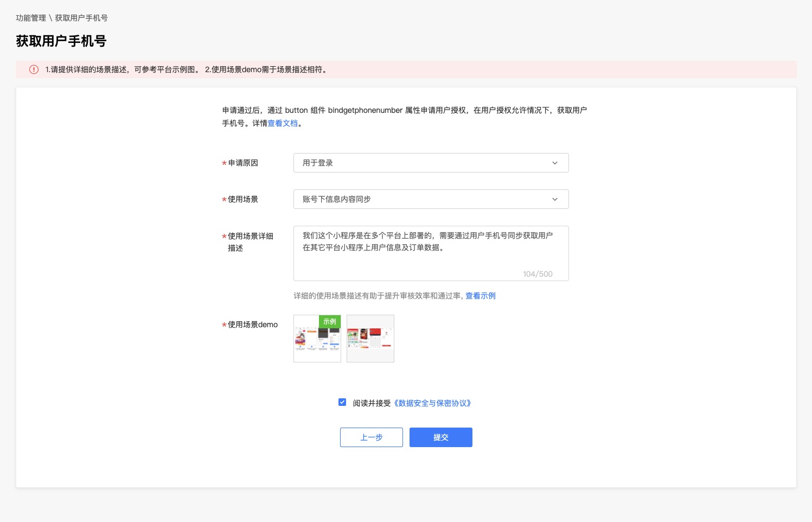
Task: Go to 功能管理 in the breadcrumb
Action: click(x=31, y=18)
